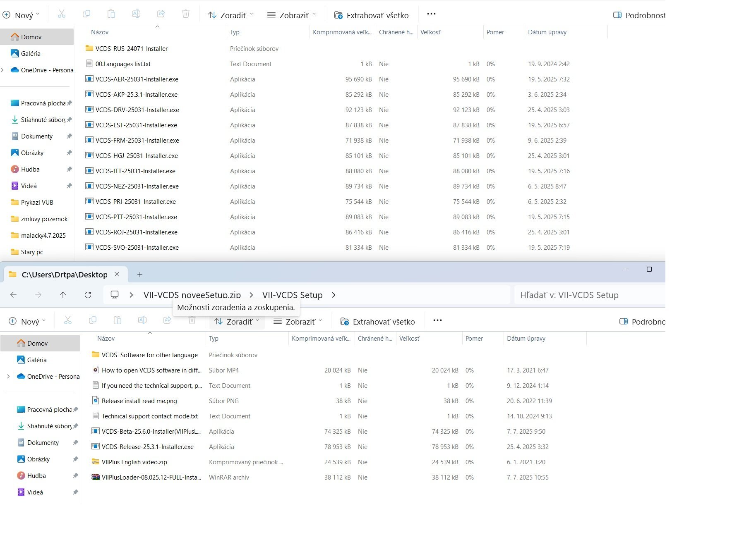The height and width of the screenshot is (542, 756).
Task: Click the Cut icon in the upper window toolbar
Action: tap(62, 14)
